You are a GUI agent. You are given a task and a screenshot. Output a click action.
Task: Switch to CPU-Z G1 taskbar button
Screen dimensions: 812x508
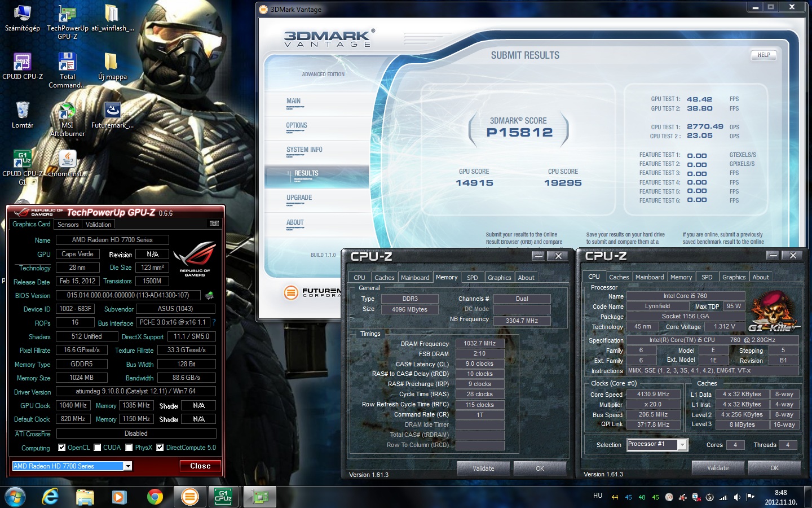[x=224, y=497]
